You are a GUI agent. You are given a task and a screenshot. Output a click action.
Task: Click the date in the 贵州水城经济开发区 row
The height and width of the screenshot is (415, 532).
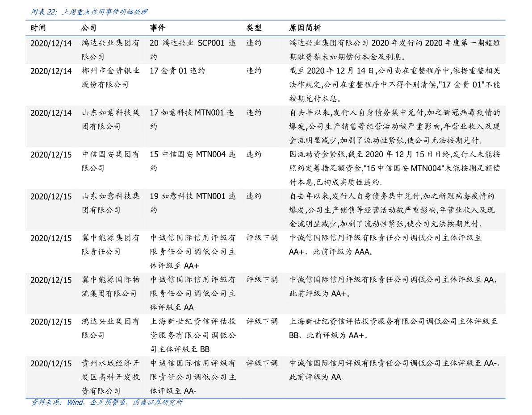click(51, 364)
